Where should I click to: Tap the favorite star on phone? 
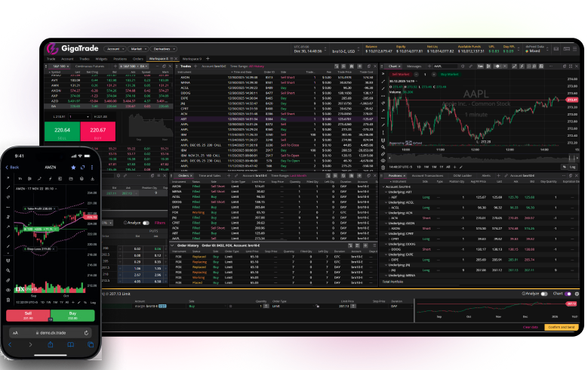point(73,168)
